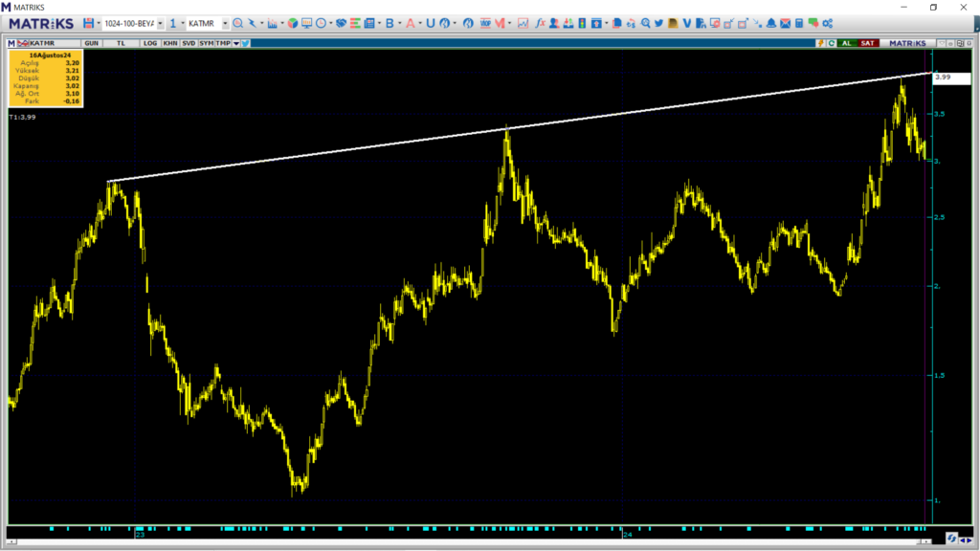Open the alarm bell icon
The image size is (980, 551).
[771, 23]
